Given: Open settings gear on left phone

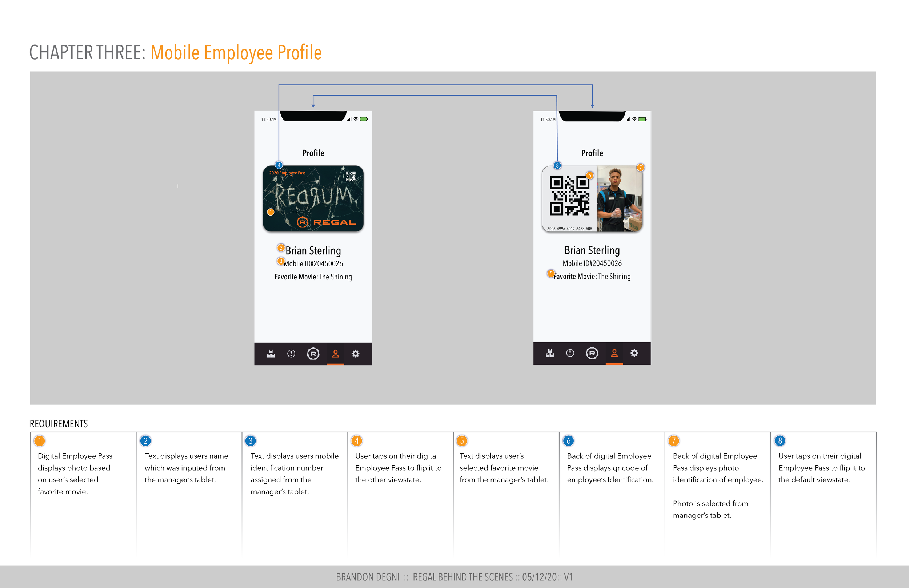Looking at the screenshot, I should pyautogui.click(x=355, y=354).
